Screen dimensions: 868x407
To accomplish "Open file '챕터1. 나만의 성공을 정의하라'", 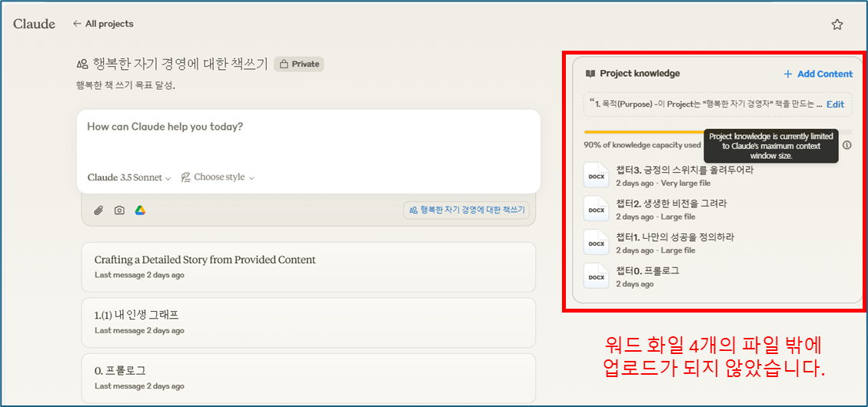I will point(675,238).
